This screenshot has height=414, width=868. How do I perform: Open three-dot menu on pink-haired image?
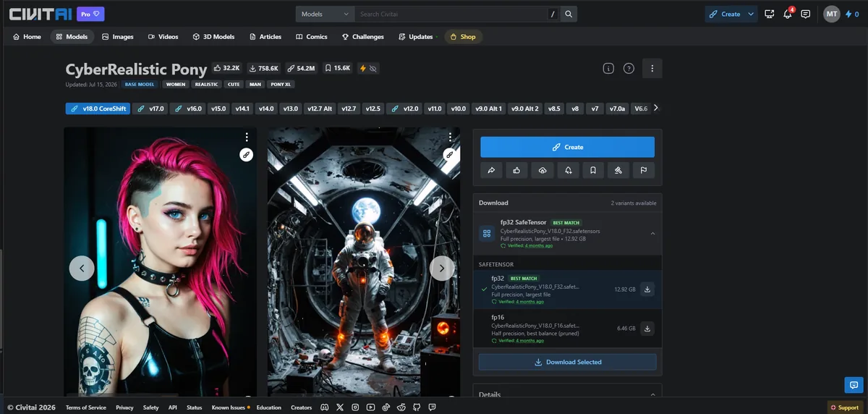247,137
